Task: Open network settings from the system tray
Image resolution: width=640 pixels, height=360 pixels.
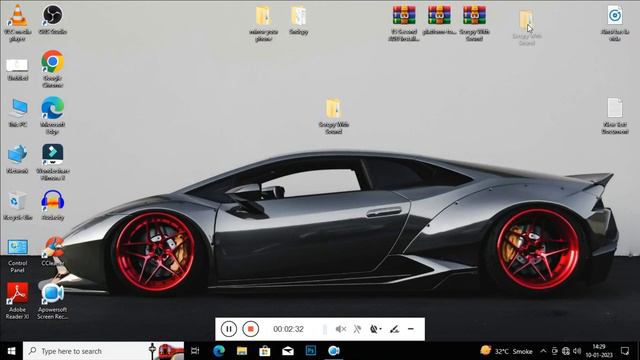Action: point(566,351)
